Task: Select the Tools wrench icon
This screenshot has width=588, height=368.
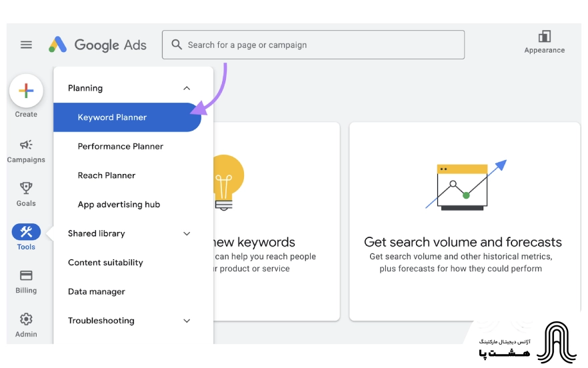Action: [26, 232]
